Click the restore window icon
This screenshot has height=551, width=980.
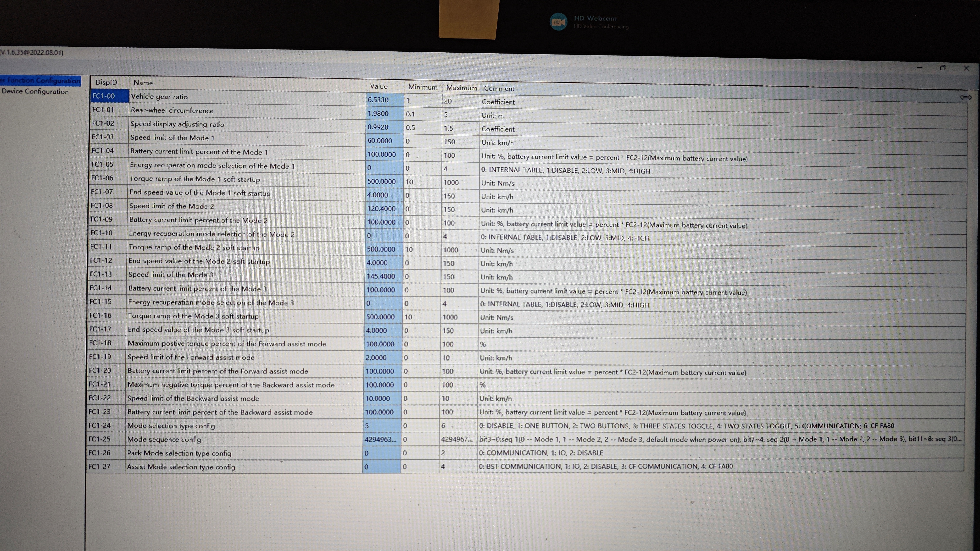[x=943, y=68]
